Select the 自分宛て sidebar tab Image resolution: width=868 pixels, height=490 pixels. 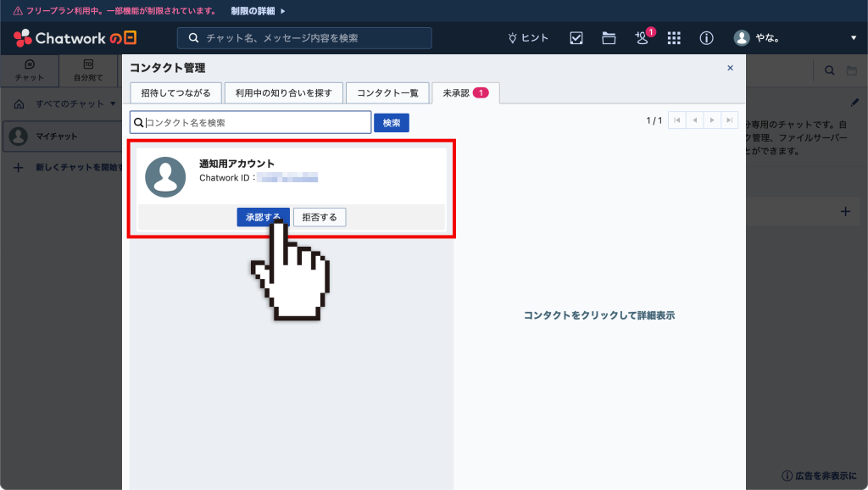point(87,70)
